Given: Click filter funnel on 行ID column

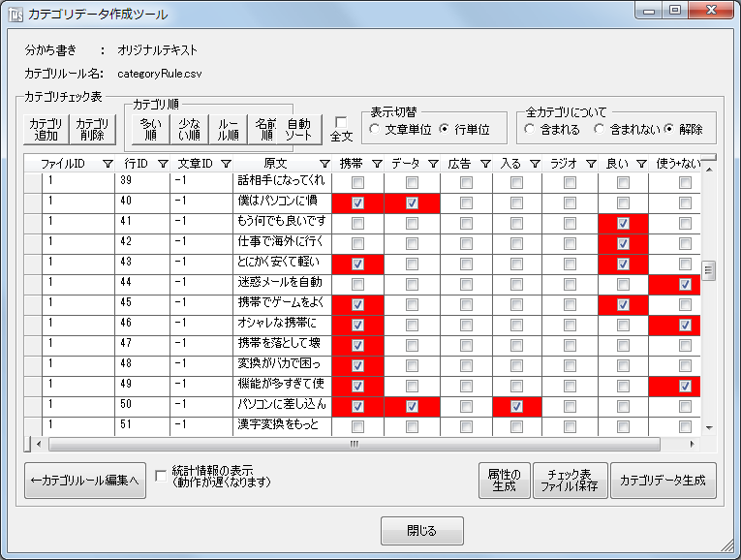Looking at the screenshot, I should (x=162, y=164).
